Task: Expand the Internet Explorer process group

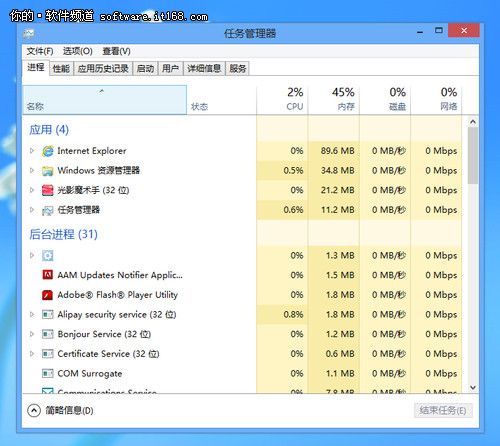Action: pyautogui.click(x=32, y=151)
